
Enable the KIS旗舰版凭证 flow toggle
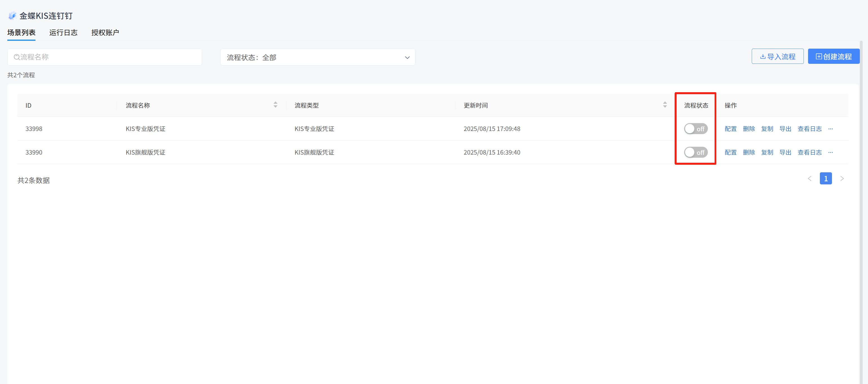(x=695, y=152)
